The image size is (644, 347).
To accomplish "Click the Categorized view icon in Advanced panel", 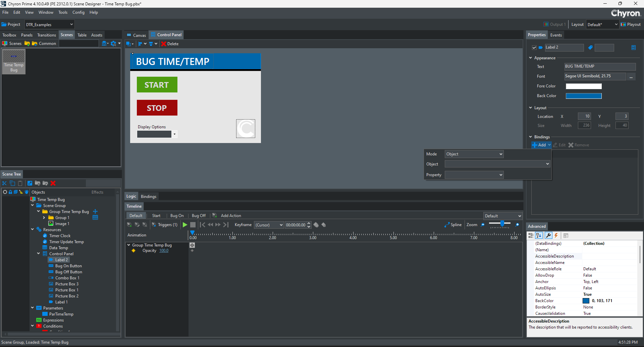I will click(x=531, y=235).
